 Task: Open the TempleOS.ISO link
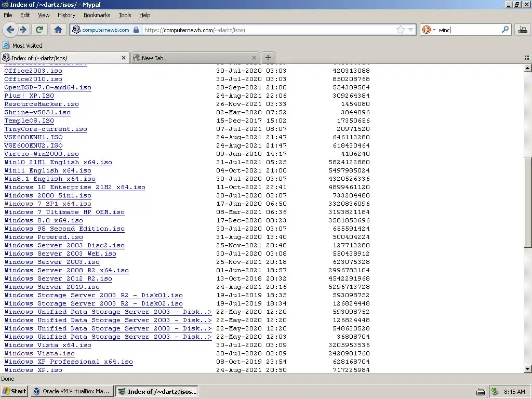tap(29, 121)
